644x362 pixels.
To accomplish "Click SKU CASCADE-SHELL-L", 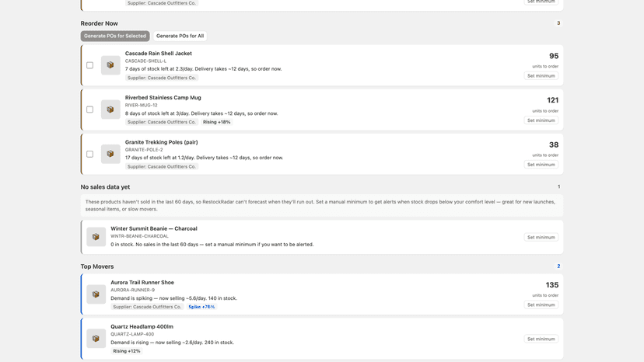I will click(x=145, y=61).
